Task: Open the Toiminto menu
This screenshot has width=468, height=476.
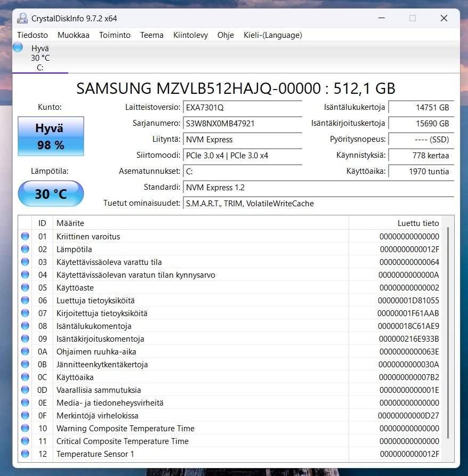Action: pyautogui.click(x=115, y=35)
